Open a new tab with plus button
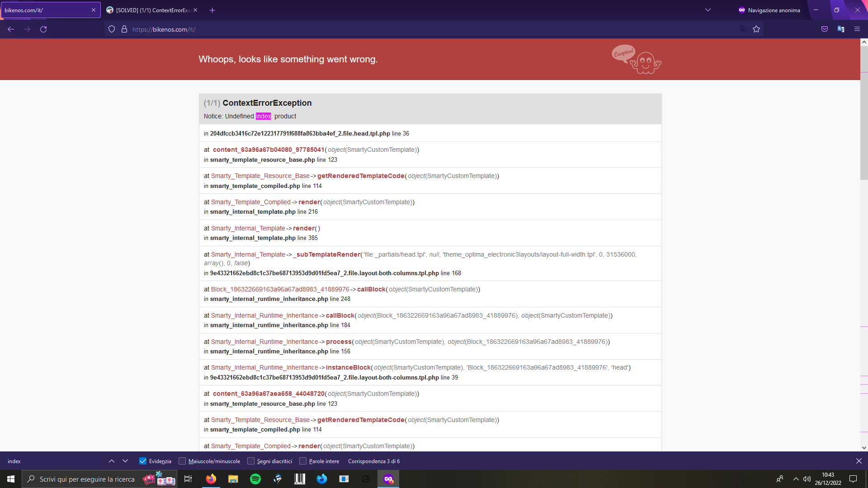This screenshot has height=488, width=868. 212,10
